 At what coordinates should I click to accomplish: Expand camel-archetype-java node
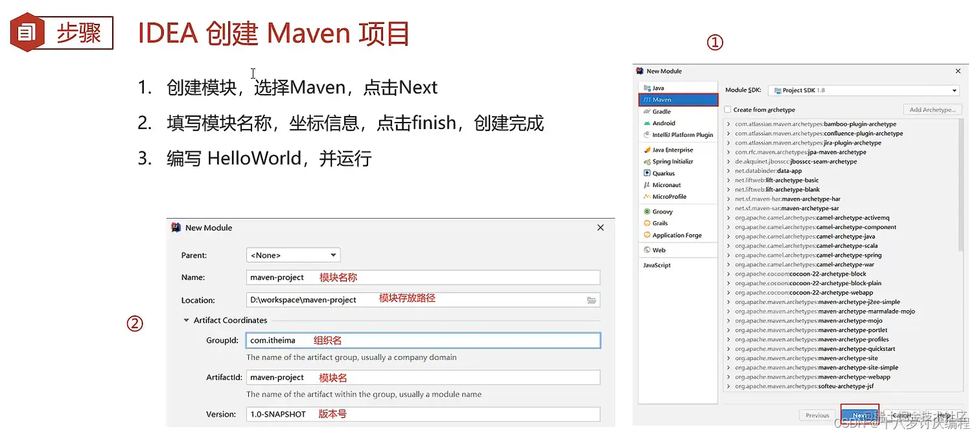coord(729,237)
